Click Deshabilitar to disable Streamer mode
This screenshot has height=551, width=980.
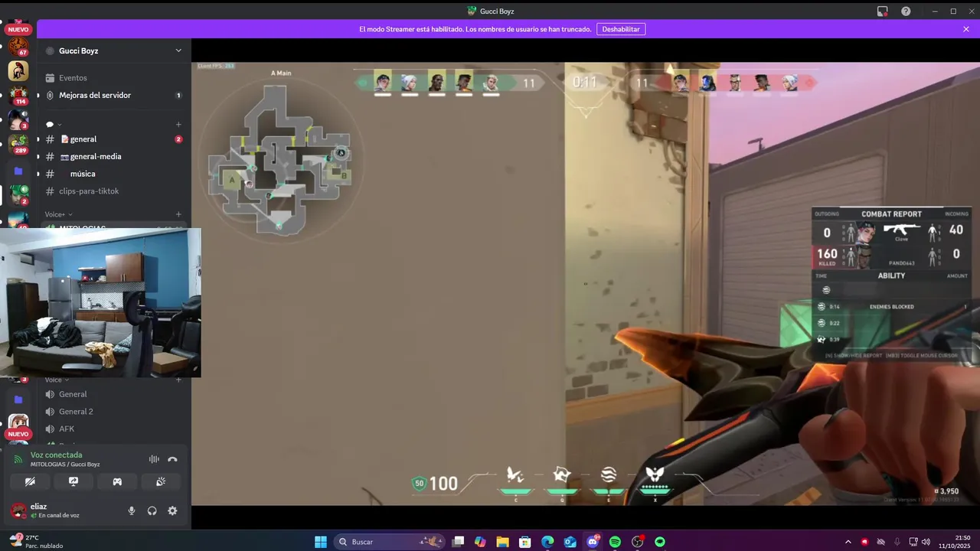(621, 29)
